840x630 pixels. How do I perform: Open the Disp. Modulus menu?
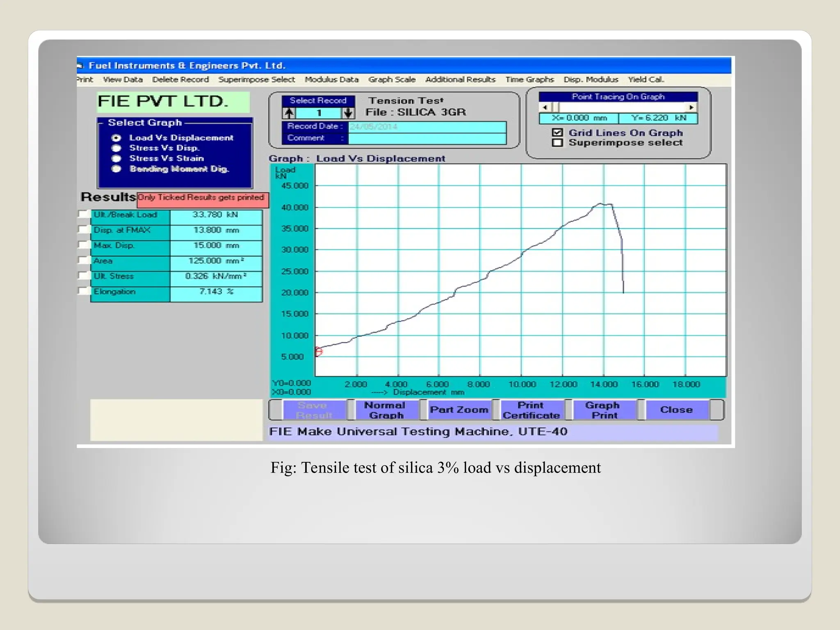[x=591, y=80]
